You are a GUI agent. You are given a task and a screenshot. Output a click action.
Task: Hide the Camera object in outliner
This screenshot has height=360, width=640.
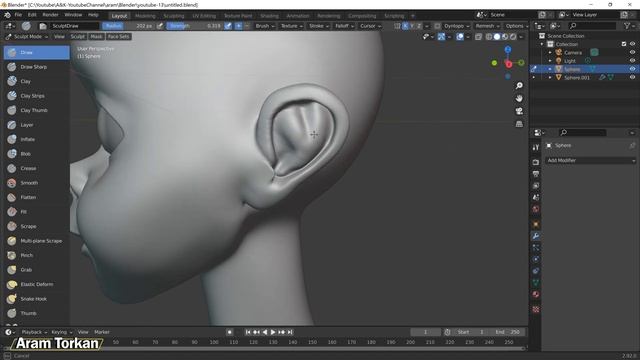pos(632,52)
